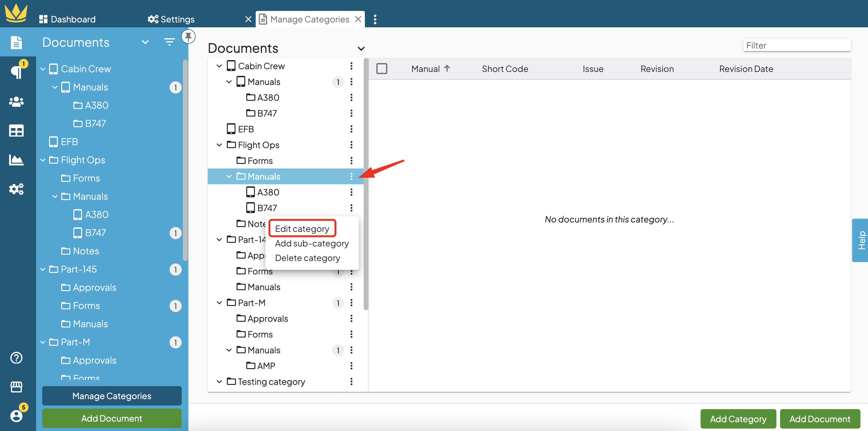
Task: Tick the select-all checkbox in table header
Action: [382, 69]
